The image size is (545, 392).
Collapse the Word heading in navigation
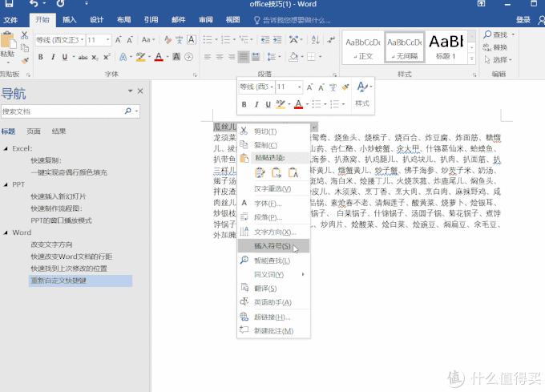click(6, 232)
